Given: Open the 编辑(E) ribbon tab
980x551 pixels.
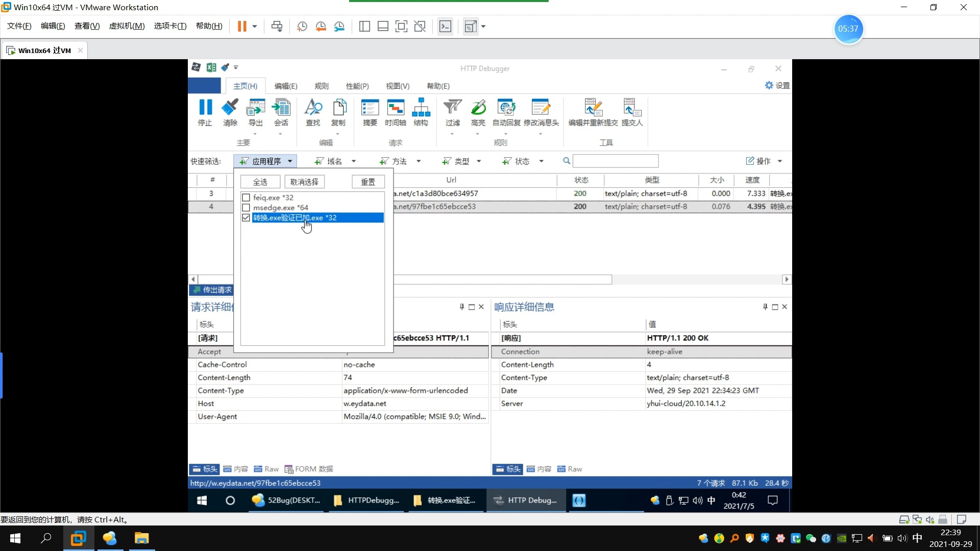Looking at the screenshot, I should click(x=286, y=86).
